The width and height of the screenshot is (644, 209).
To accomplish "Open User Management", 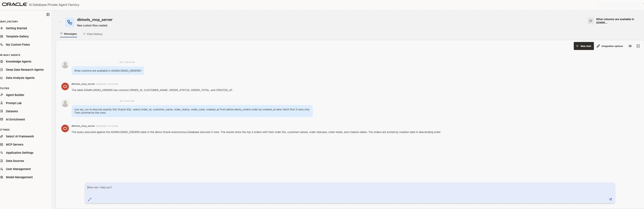I will tap(18, 169).
